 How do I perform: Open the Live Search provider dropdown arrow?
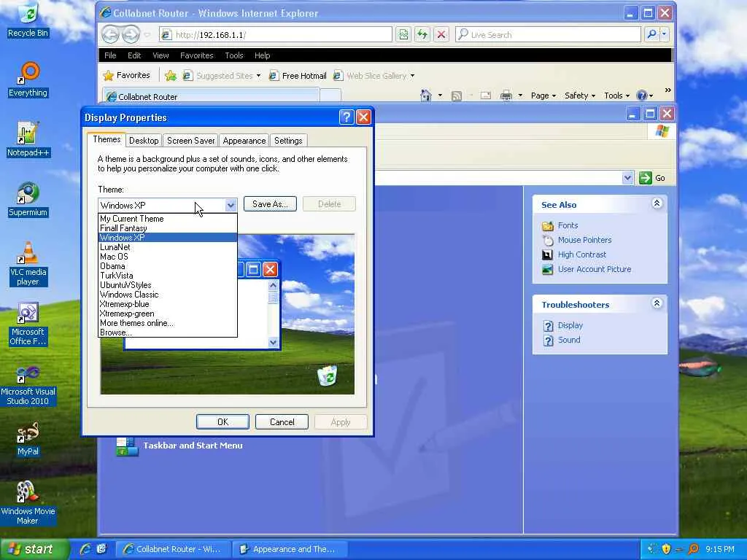tap(664, 34)
